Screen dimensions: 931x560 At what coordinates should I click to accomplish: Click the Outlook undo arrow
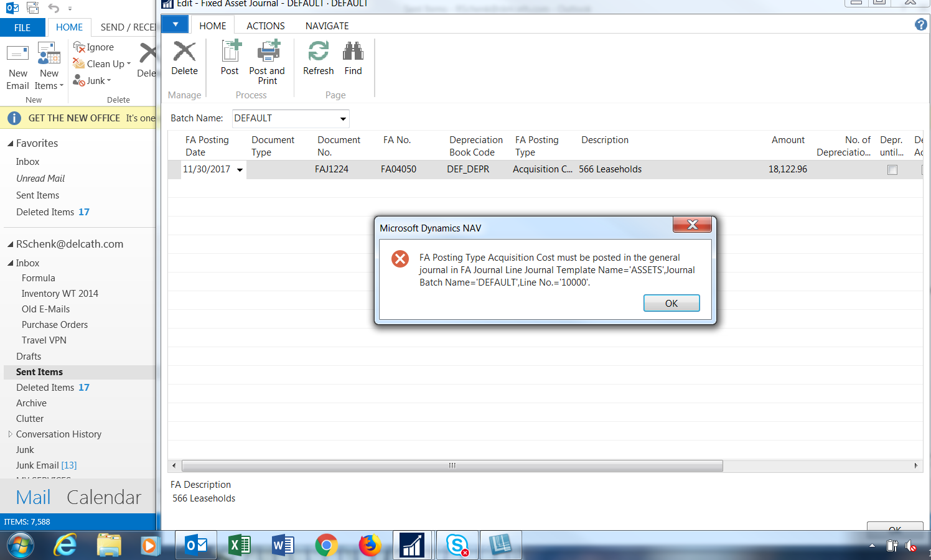click(x=54, y=8)
